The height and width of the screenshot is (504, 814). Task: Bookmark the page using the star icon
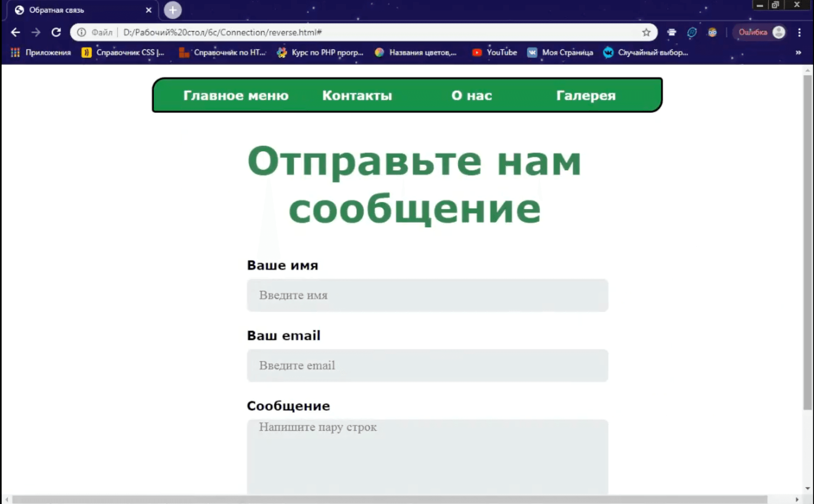(x=647, y=32)
